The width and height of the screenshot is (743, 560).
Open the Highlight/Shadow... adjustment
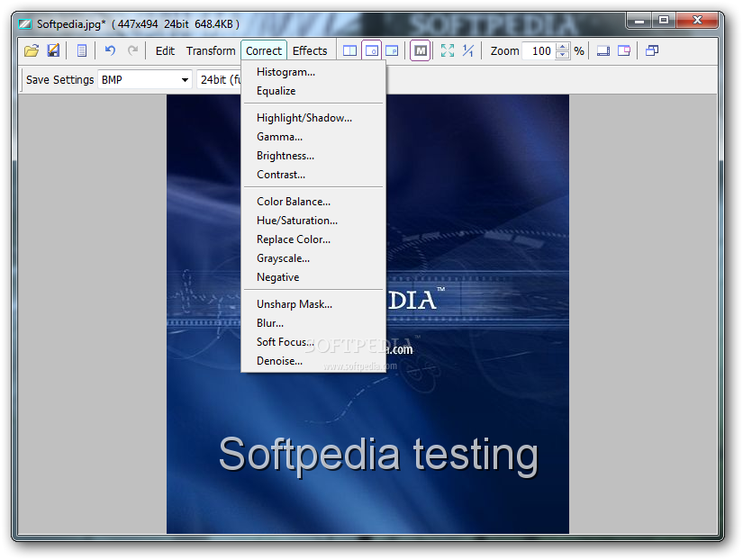click(x=313, y=118)
